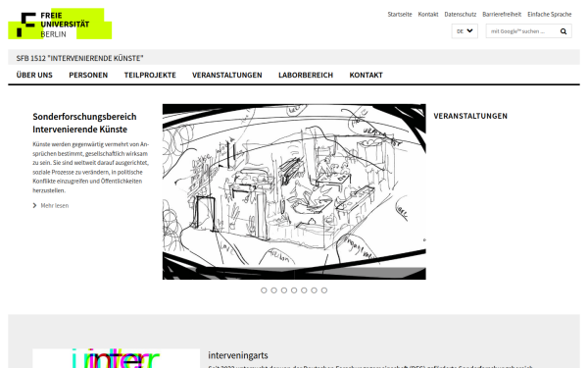Select the fourth slideshow dot

point(294,290)
